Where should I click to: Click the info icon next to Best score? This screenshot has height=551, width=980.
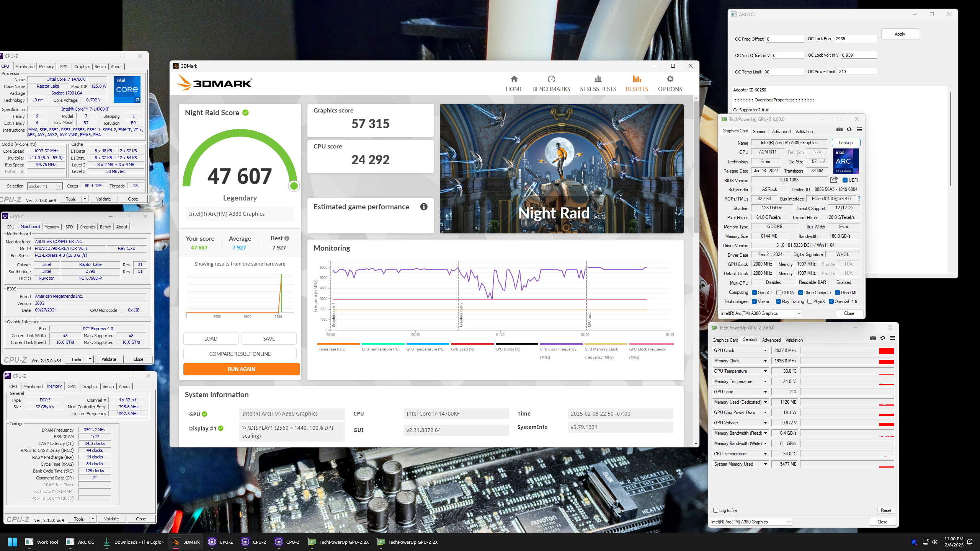coord(287,238)
